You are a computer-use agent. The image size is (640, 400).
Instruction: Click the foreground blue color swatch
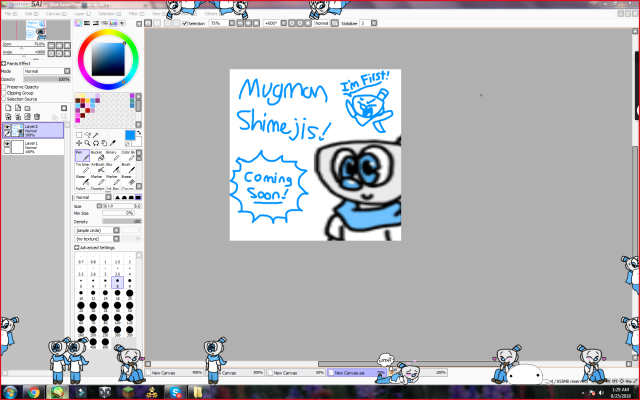[130, 135]
